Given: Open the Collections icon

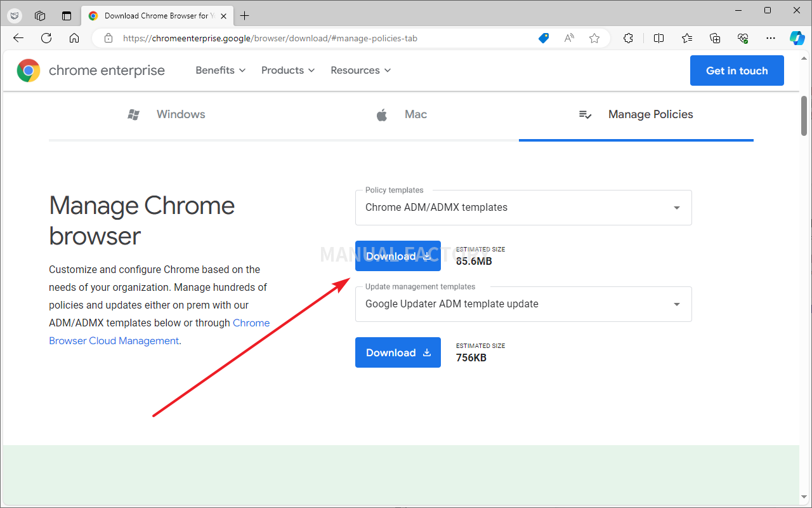Looking at the screenshot, I should [715, 38].
